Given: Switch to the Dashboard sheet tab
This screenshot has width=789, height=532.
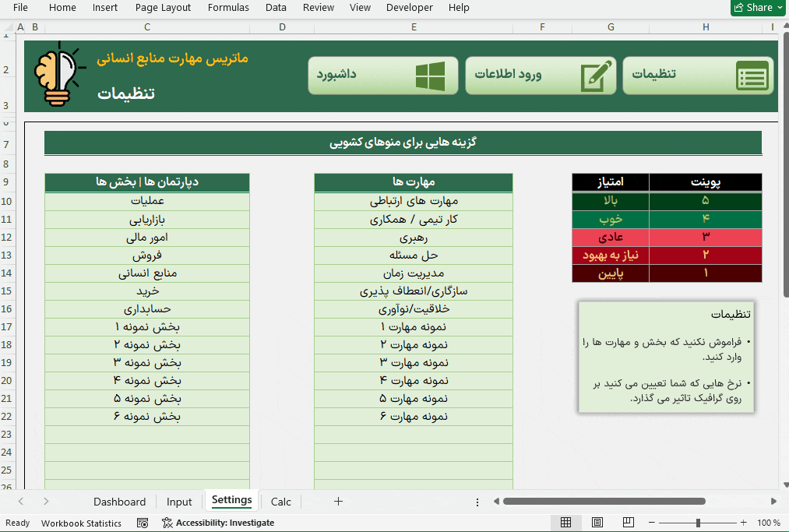Looking at the screenshot, I should 120,502.
